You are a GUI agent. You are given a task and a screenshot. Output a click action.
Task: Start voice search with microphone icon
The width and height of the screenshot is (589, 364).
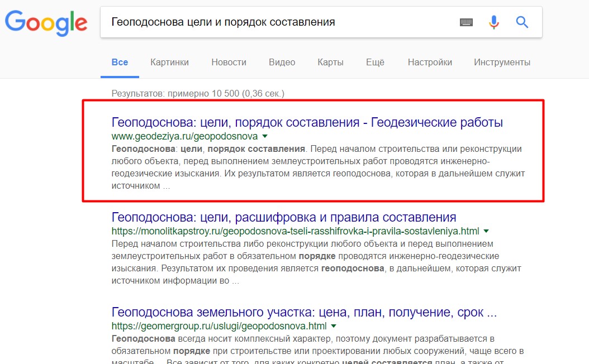[494, 22]
